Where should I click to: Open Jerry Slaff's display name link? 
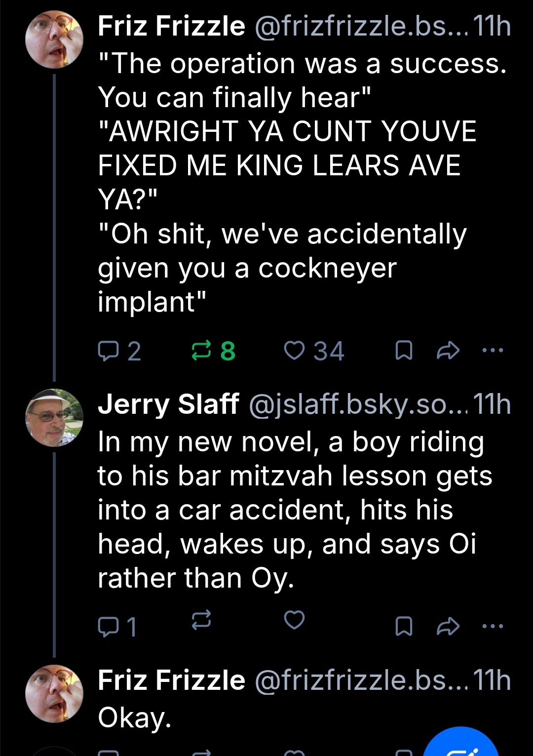coord(168,404)
